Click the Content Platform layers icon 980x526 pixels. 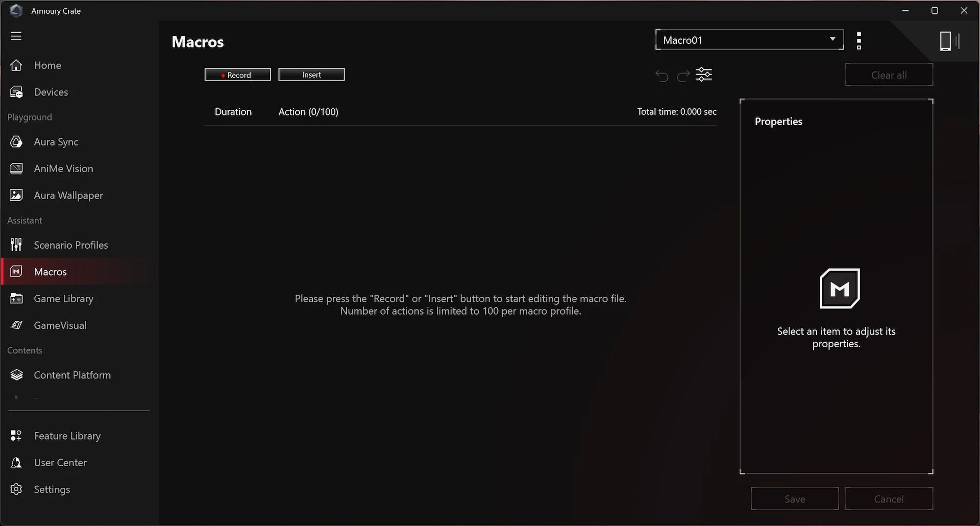(x=16, y=375)
